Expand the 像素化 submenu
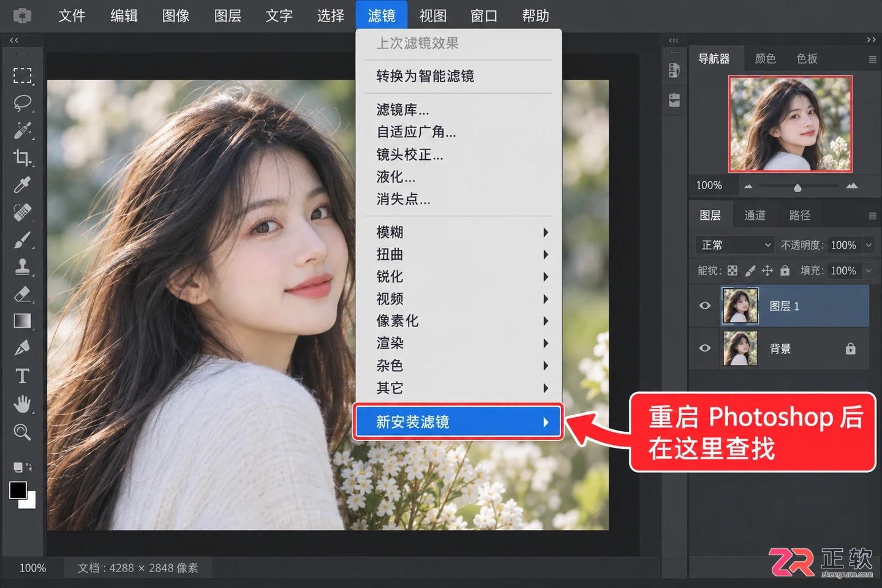 [458, 321]
